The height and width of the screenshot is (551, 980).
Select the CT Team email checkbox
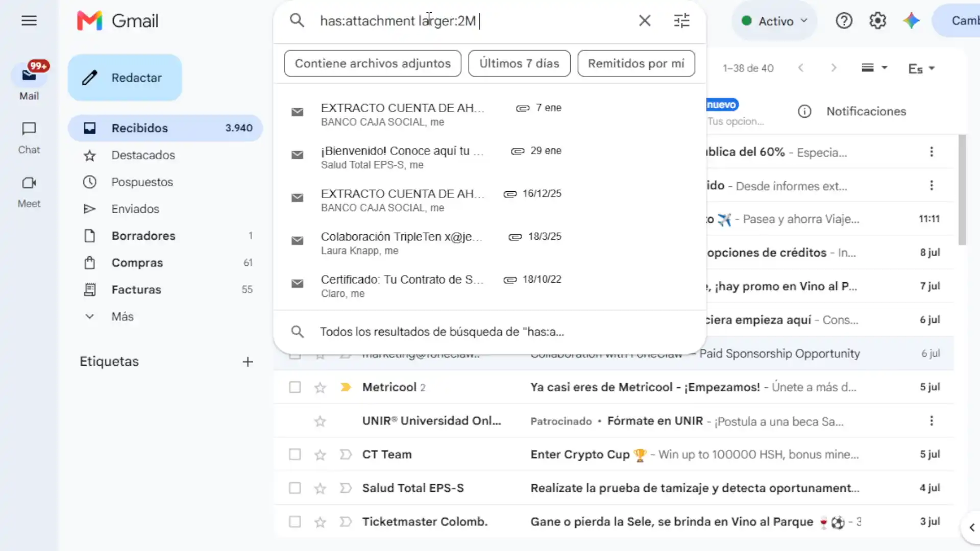[x=295, y=454]
